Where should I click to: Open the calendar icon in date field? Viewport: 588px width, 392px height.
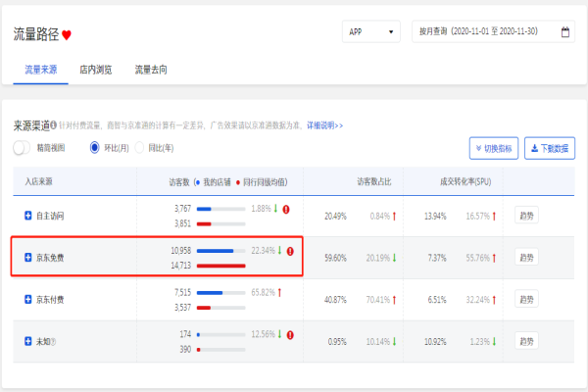point(565,32)
